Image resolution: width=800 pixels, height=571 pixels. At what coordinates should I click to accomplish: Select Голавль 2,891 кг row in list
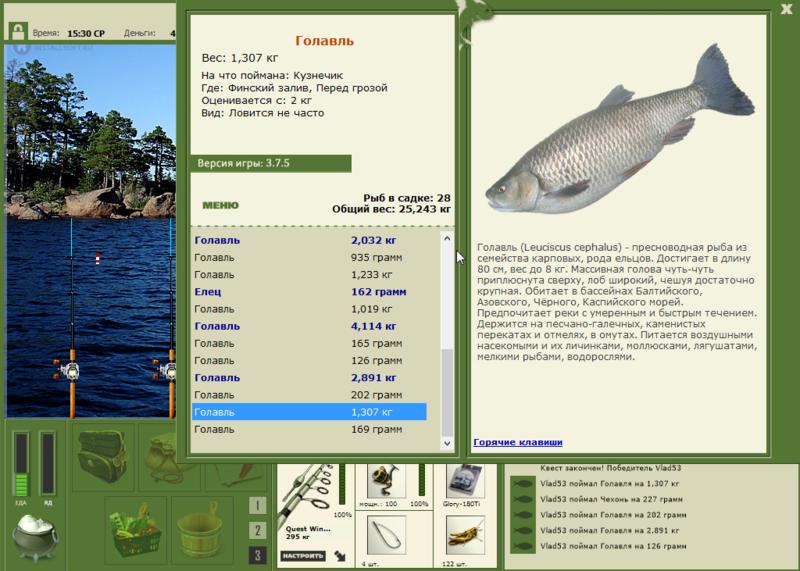[309, 378]
